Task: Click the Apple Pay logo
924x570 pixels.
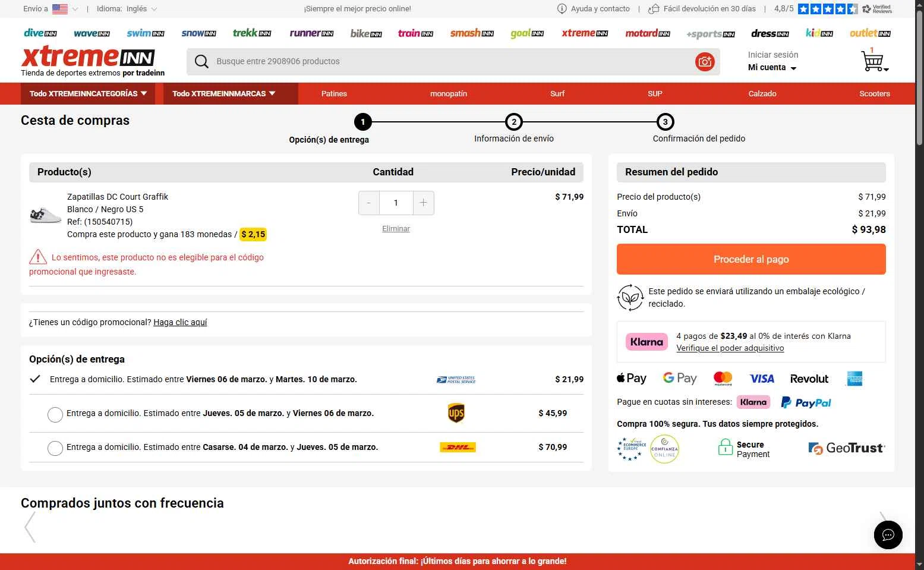Action: click(x=631, y=378)
